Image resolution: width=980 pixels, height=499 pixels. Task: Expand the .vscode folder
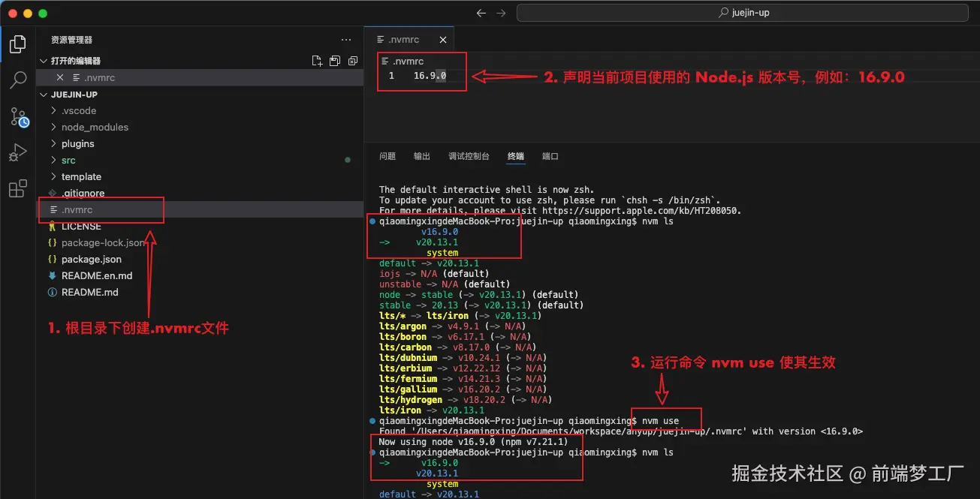click(200, 110)
